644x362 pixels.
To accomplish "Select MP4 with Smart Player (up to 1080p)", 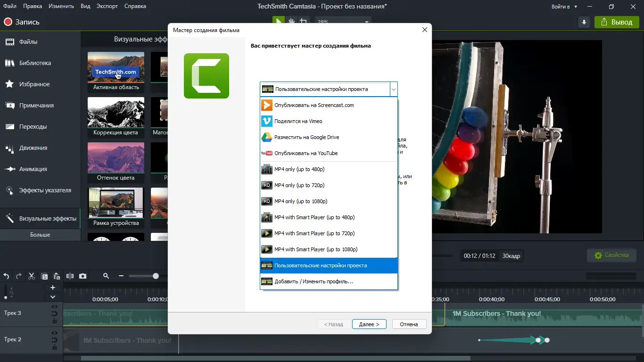I will [x=329, y=249].
